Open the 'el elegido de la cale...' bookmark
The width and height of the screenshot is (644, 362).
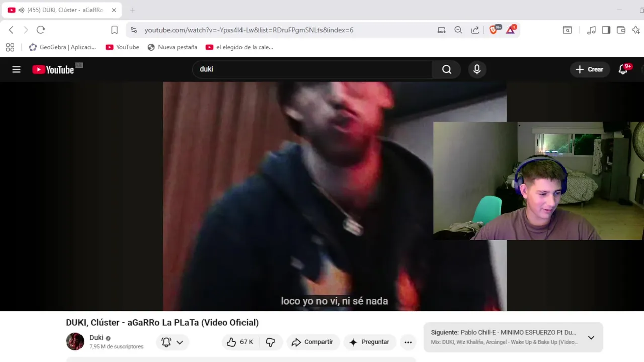pyautogui.click(x=239, y=47)
